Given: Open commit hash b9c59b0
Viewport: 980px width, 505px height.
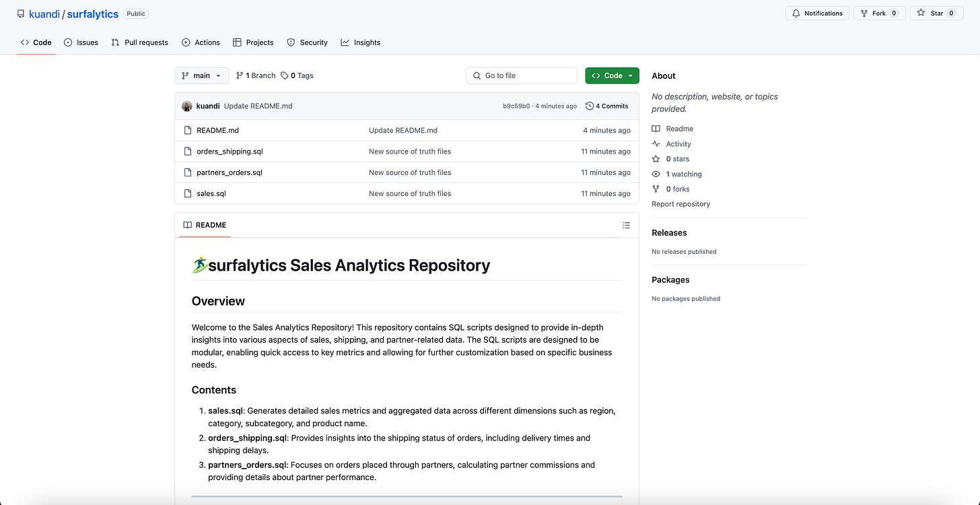Looking at the screenshot, I should [x=516, y=106].
